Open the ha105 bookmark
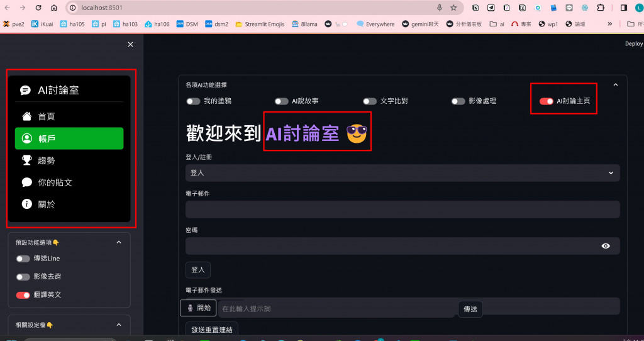 pyautogui.click(x=72, y=25)
